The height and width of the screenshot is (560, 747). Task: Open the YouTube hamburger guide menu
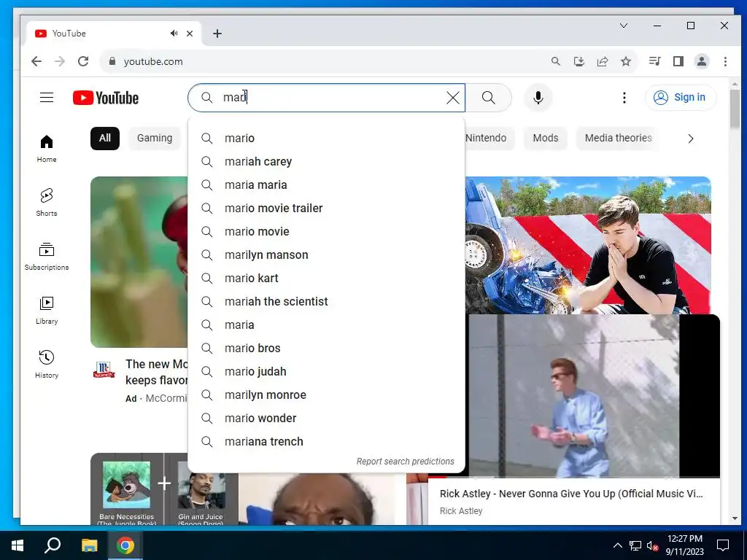tap(47, 98)
